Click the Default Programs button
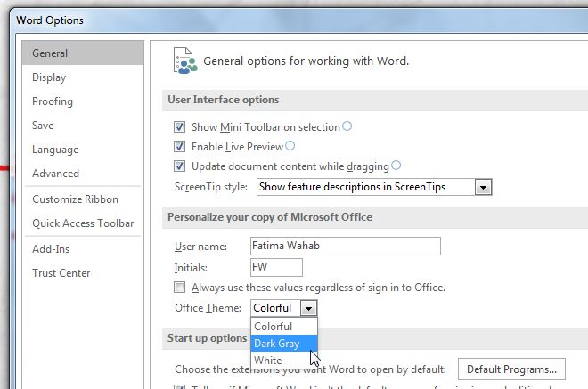The width and height of the screenshot is (588, 389). [511, 369]
